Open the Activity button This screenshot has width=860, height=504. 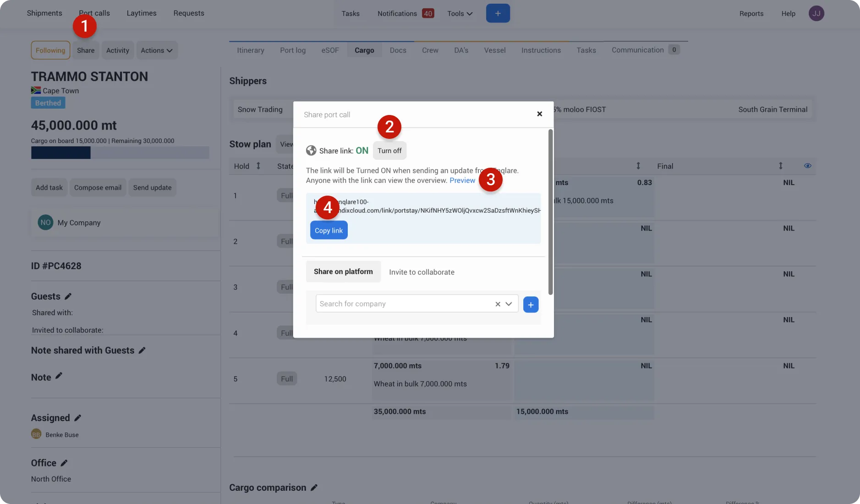[118, 50]
